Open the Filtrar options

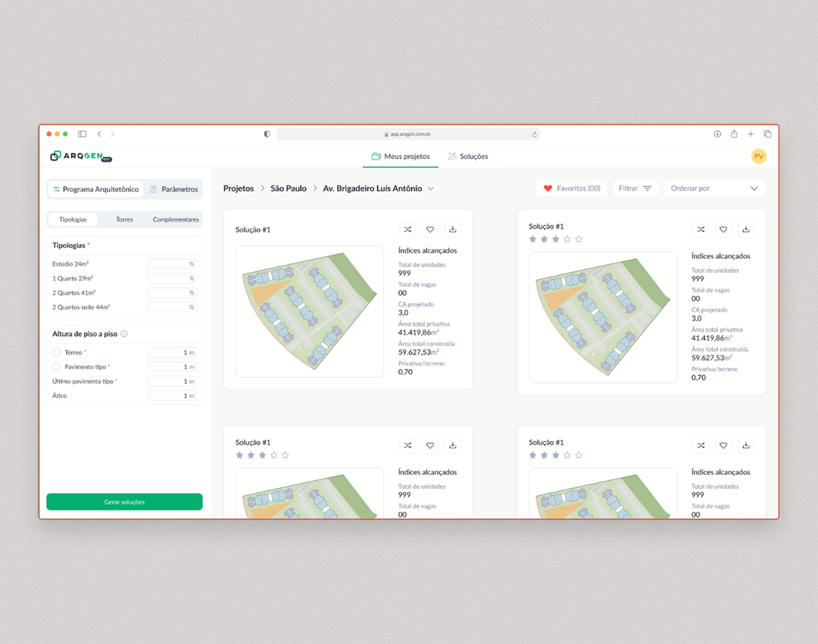[x=635, y=188]
